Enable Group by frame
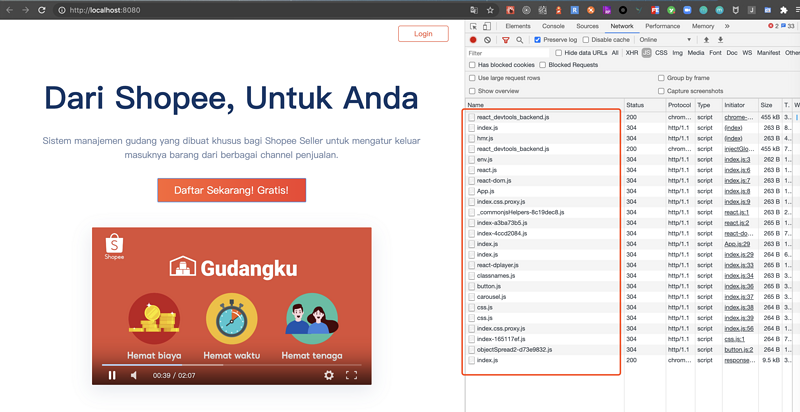This screenshot has height=412, width=800. click(x=661, y=78)
